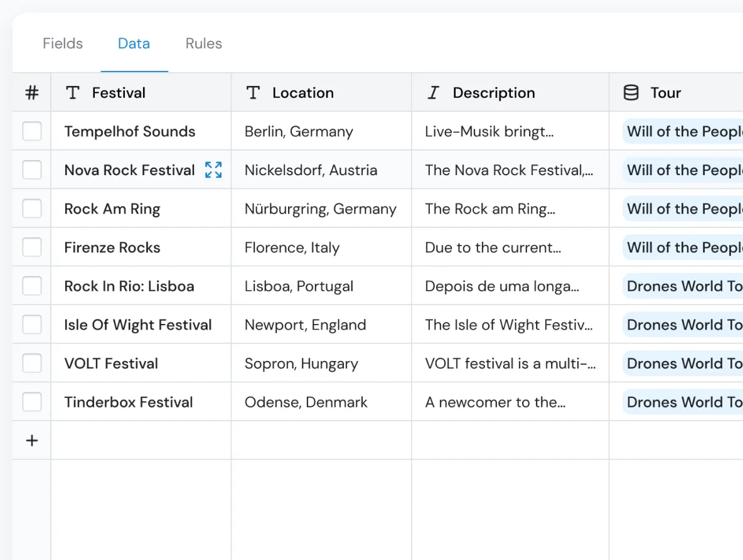Select the Rock In Rio: Lisboa checkbox
The height and width of the screenshot is (560, 743).
point(31,286)
